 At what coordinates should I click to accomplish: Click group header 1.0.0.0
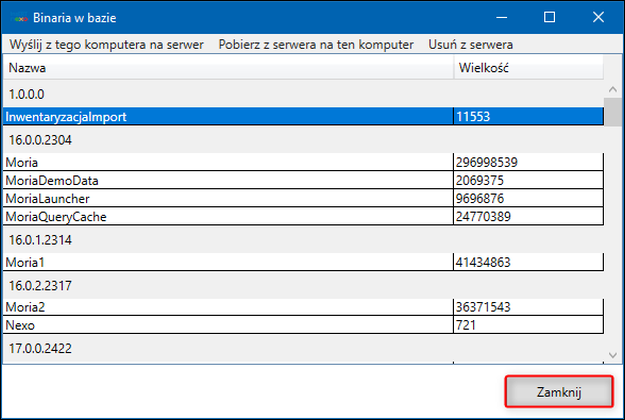(x=303, y=94)
